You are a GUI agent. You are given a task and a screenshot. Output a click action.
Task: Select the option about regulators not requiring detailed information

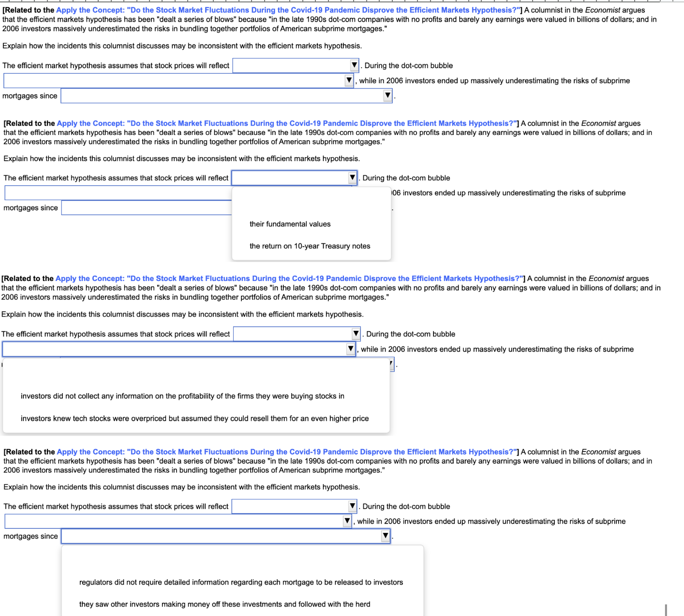241,582
